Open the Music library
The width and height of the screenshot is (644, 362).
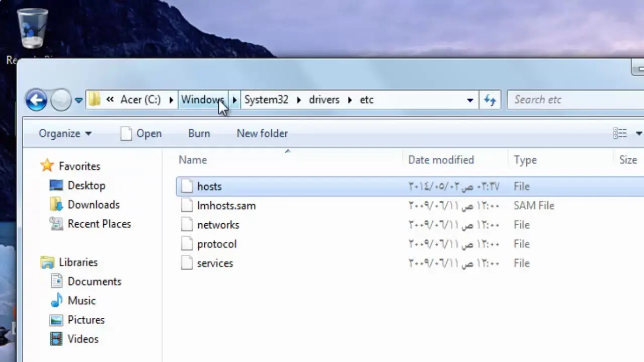[x=82, y=301]
